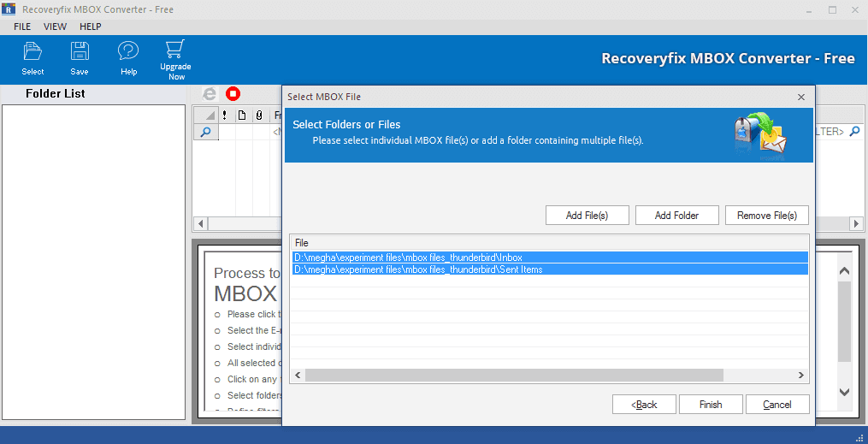Click the message grid scroll left arrow
Image resolution: width=868 pixels, height=444 pixels.
tap(201, 223)
